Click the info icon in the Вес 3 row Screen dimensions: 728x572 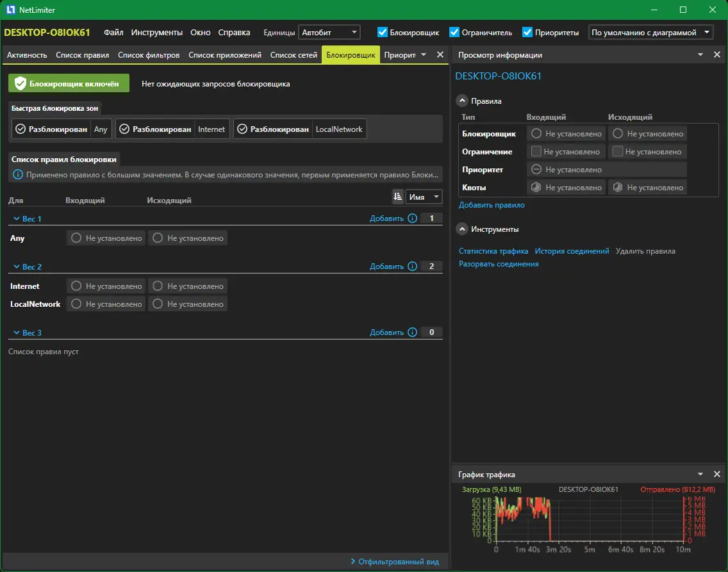pos(412,332)
